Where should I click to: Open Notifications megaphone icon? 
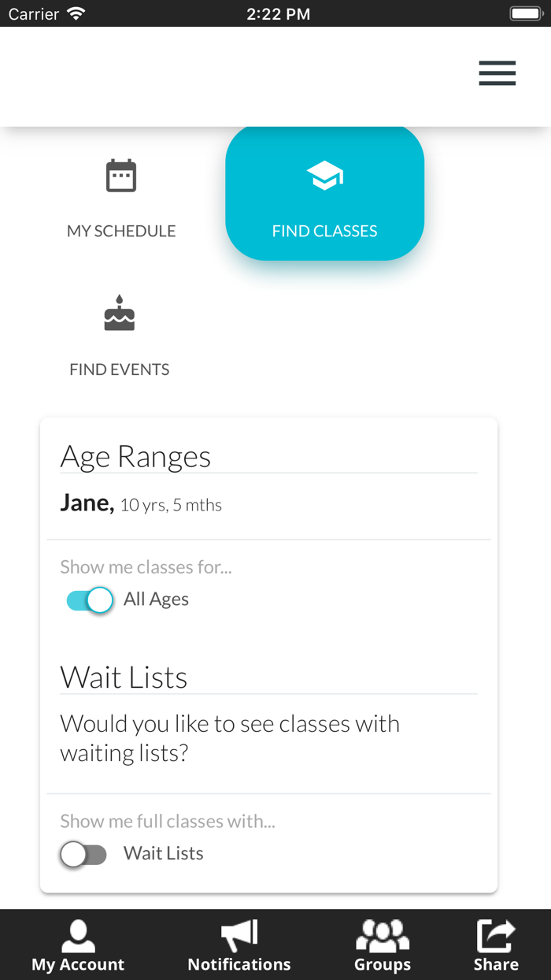point(239,936)
